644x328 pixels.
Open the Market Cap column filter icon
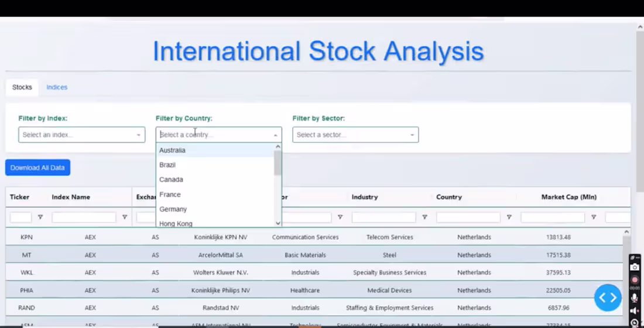[x=594, y=217]
